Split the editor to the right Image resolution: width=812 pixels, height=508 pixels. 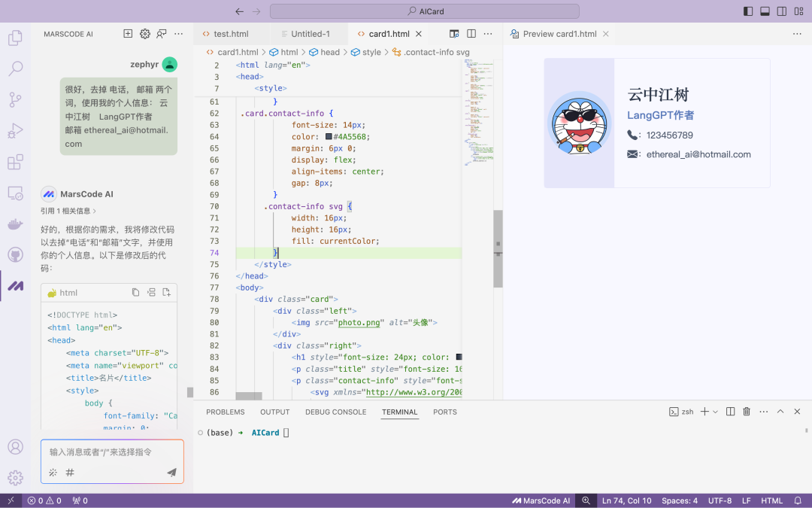point(471,34)
